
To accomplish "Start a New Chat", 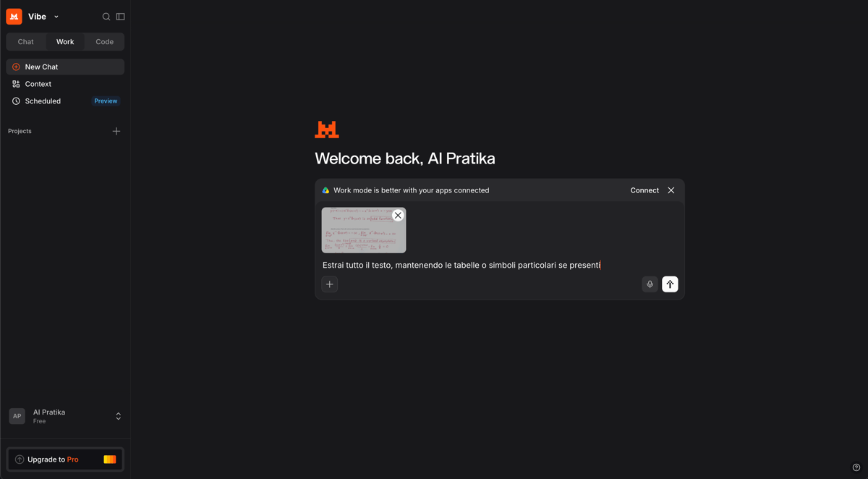I will [x=65, y=67].
